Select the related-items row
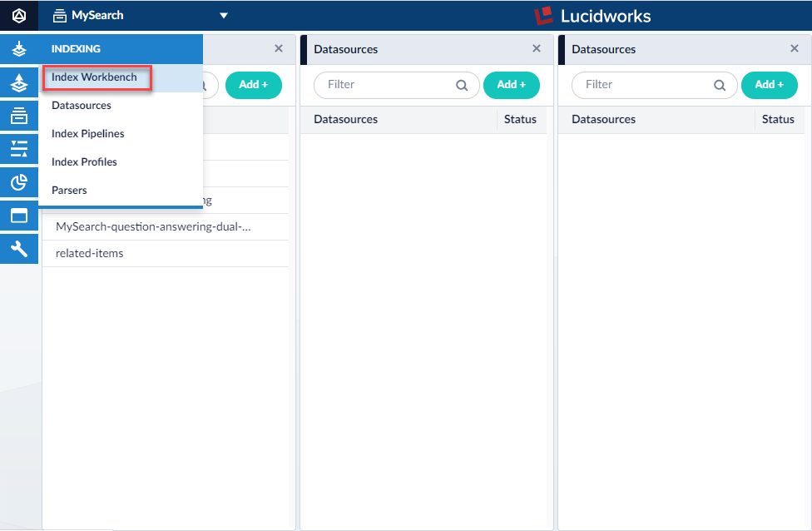Screen dimensions: 812x531 (166, 253)
